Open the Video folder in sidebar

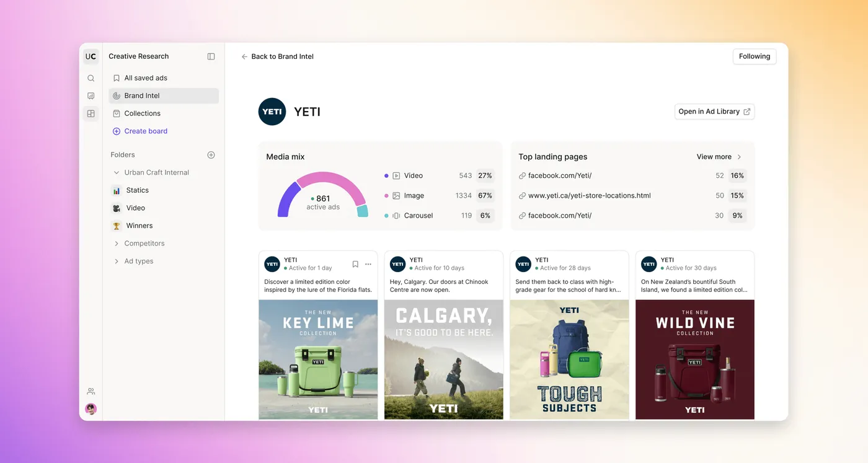click(164, 208)
